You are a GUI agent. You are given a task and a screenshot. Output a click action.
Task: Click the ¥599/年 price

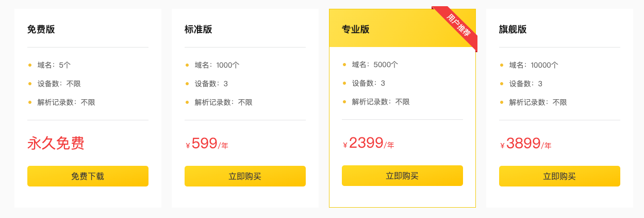point(207,144)
